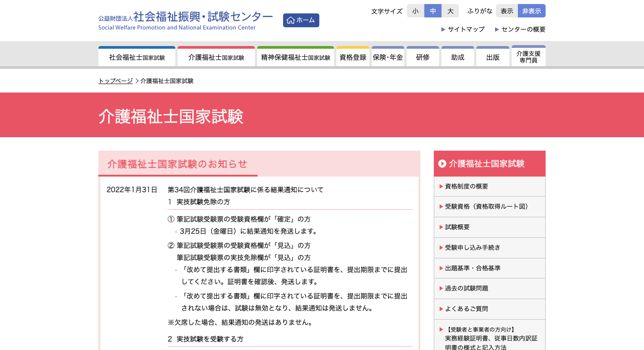Click current page 介護福祉士国家試験 in breadcrumb
The height and width of the screenshot is (350, 644).
coord(167,81)
